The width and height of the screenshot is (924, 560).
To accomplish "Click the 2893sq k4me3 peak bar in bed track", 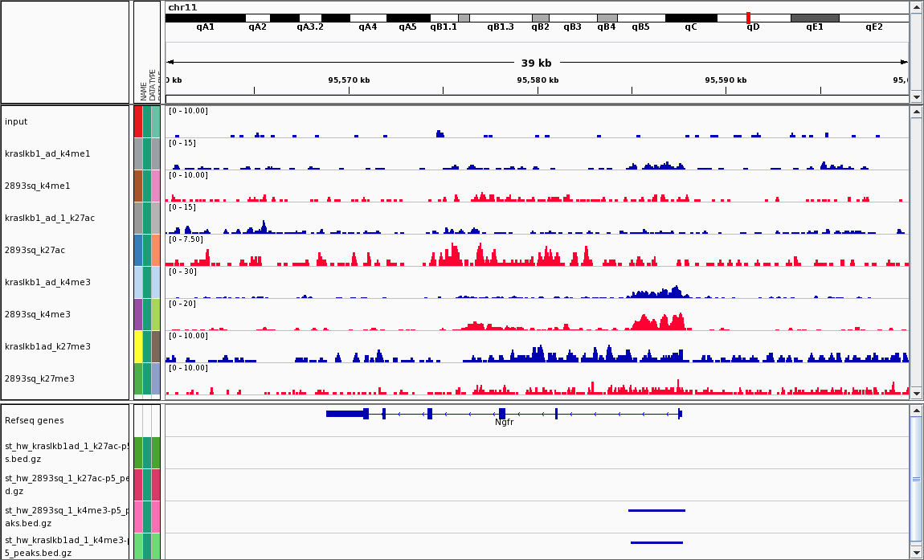I will [656, 510].
